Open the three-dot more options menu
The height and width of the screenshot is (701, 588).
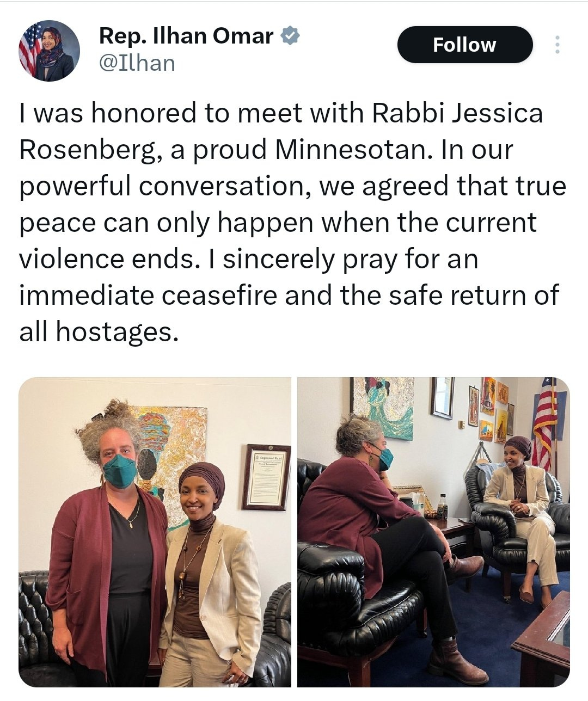coord(557,45)
